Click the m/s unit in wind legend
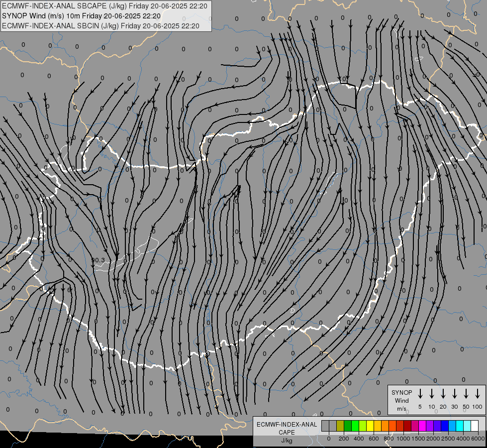The image size is (487, 448). click(401, 409)
